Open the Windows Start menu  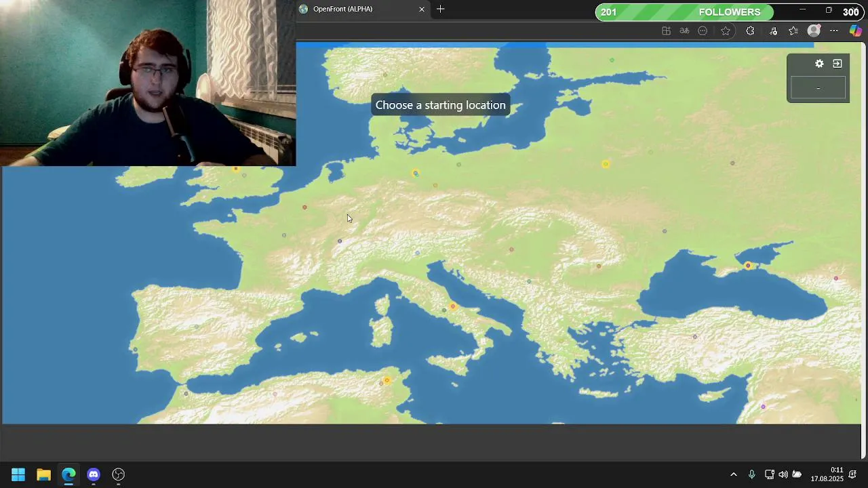click(x=18, y=474)
